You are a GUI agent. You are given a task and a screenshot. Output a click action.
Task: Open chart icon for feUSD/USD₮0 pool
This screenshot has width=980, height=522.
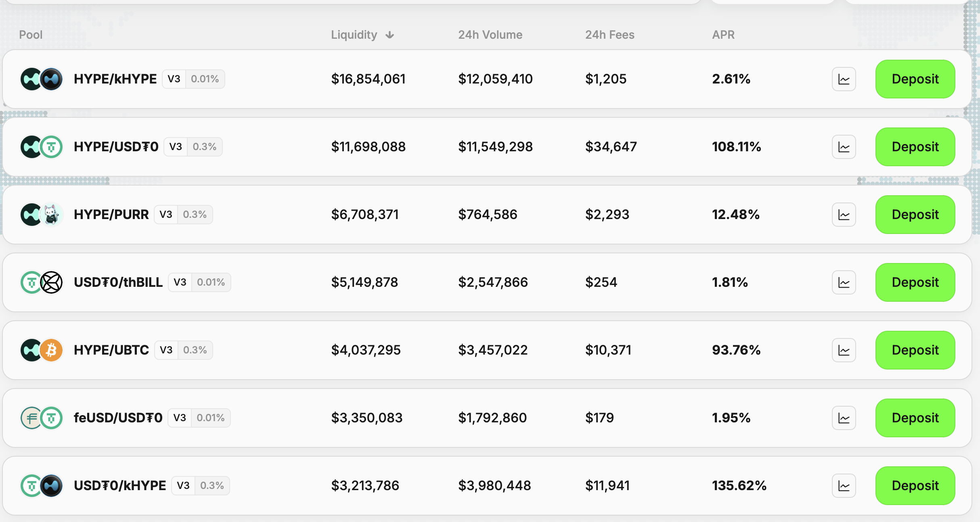click(x=844, y=418)
